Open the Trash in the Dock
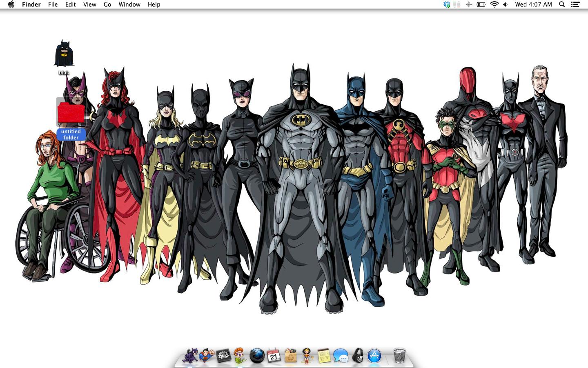 click(x=399, y=356)
